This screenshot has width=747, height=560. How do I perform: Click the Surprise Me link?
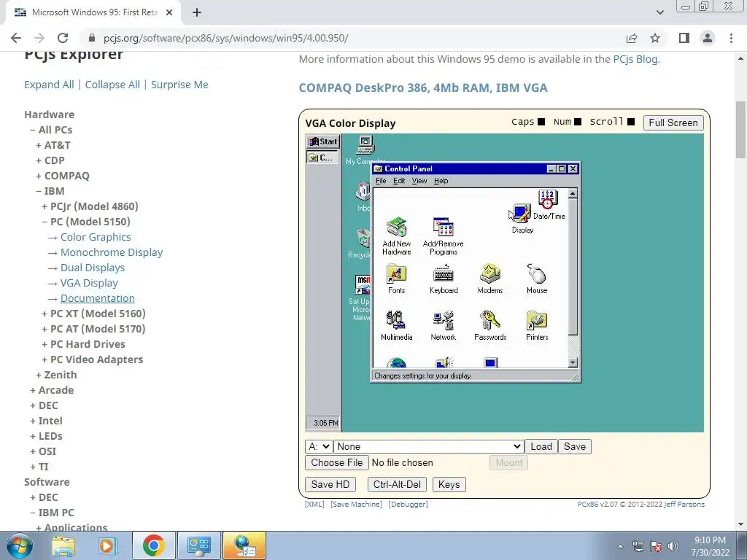179,85
